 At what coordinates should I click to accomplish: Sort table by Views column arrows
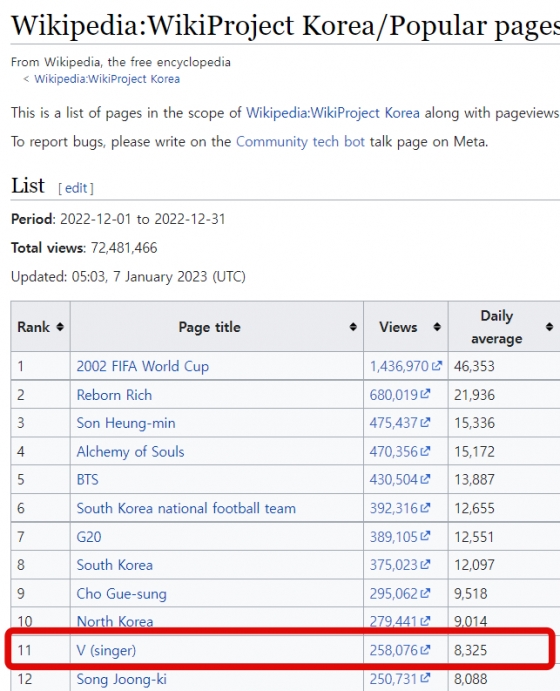click(x=437, y=327)
